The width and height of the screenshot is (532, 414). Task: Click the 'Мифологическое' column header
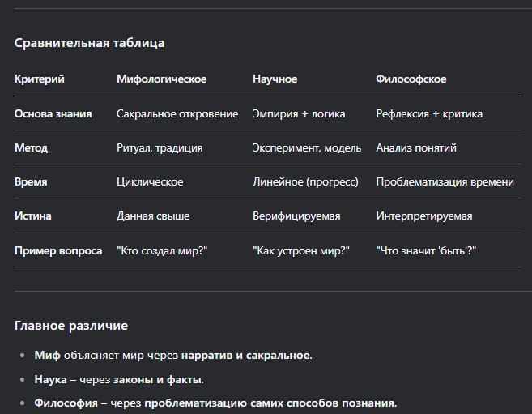tap(161, 79)
